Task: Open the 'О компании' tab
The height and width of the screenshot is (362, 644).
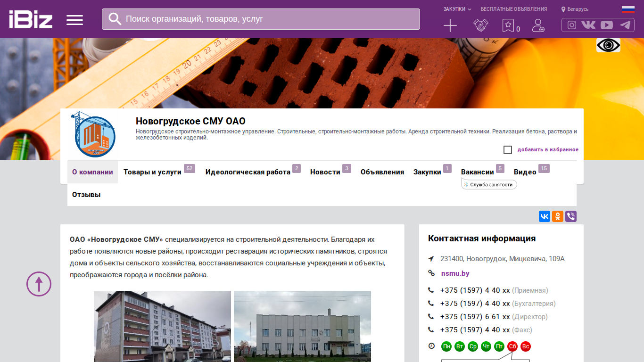Action: pyautogui.click(x=92, y=172)
